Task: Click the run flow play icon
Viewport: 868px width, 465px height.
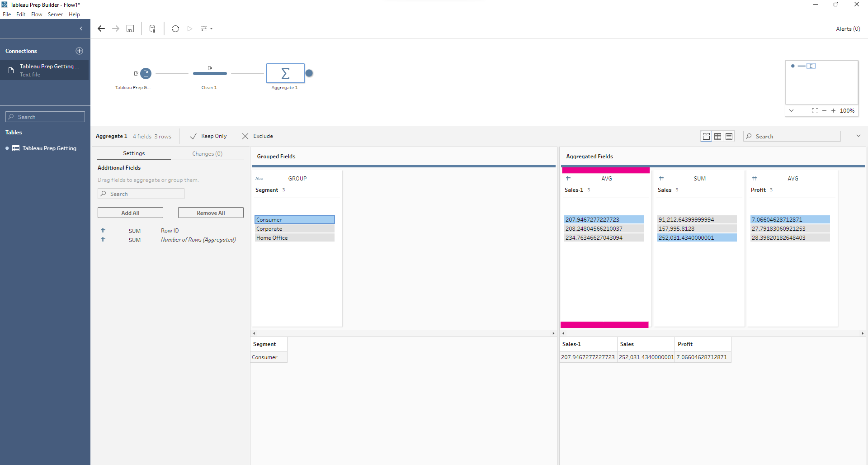Action: [190, 28]
